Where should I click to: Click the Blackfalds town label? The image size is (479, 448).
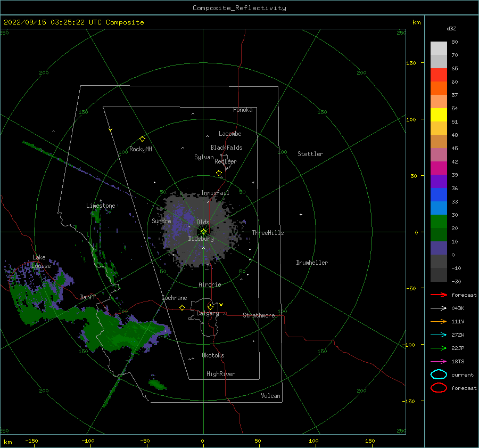[x=226, y=148]
